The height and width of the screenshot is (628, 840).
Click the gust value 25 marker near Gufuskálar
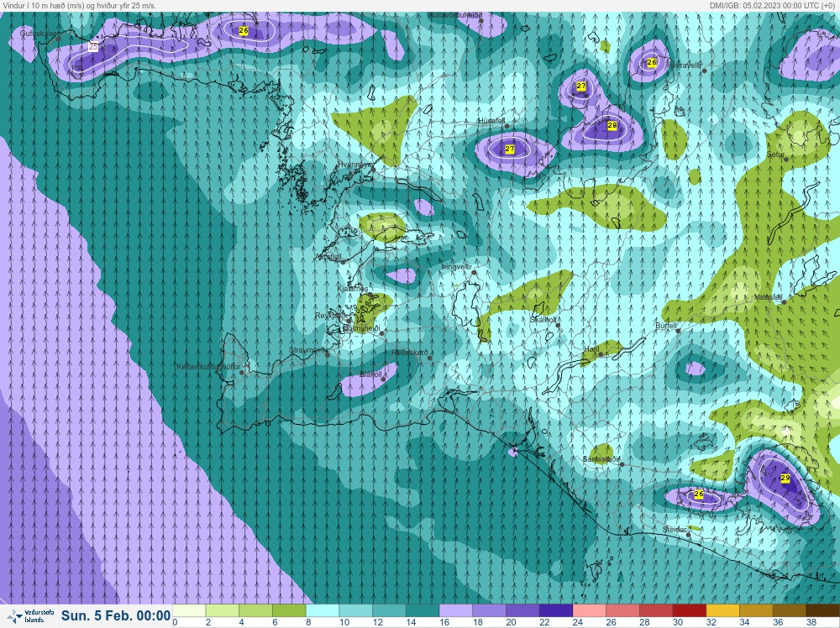[93, 47]
